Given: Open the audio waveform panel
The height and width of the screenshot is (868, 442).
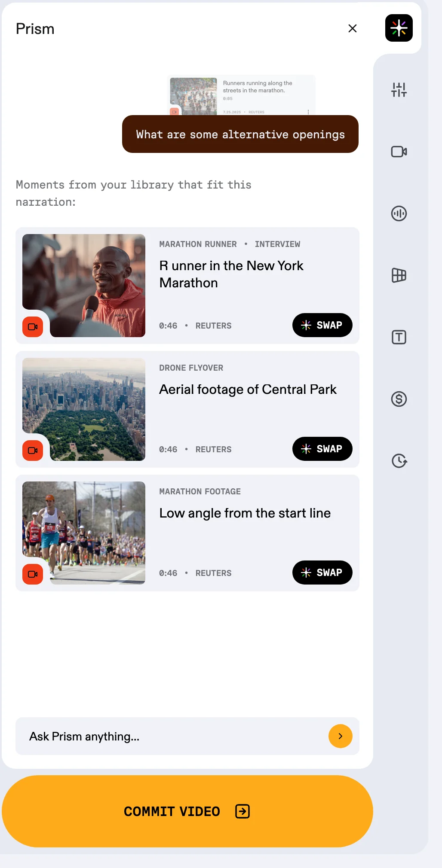Looking at the screenshot, I should point(399,213).
